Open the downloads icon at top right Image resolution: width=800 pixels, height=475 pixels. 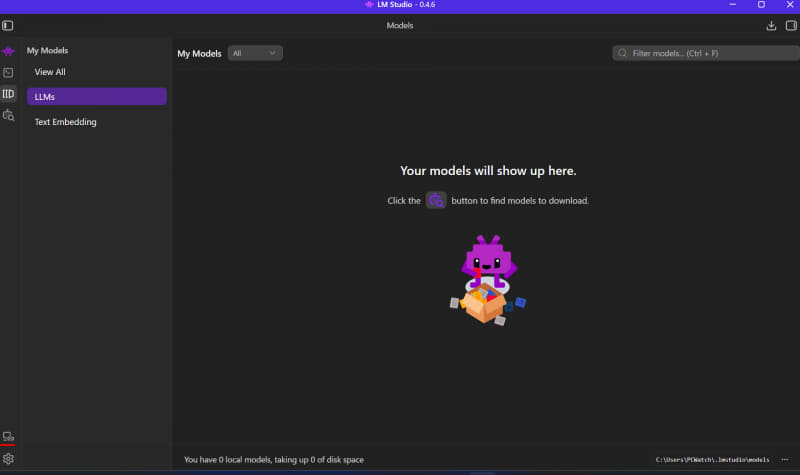click(x=771, y=26)
